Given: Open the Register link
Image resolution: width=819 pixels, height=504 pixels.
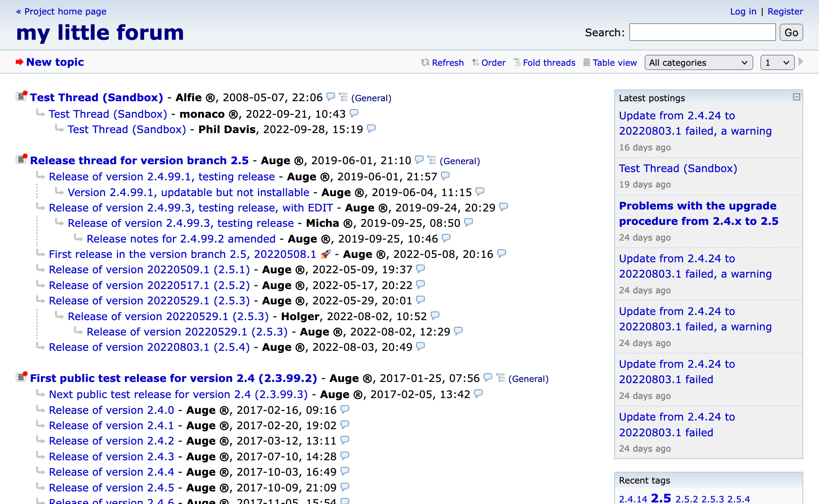Looking at the screenshot, I should point(785,11).
